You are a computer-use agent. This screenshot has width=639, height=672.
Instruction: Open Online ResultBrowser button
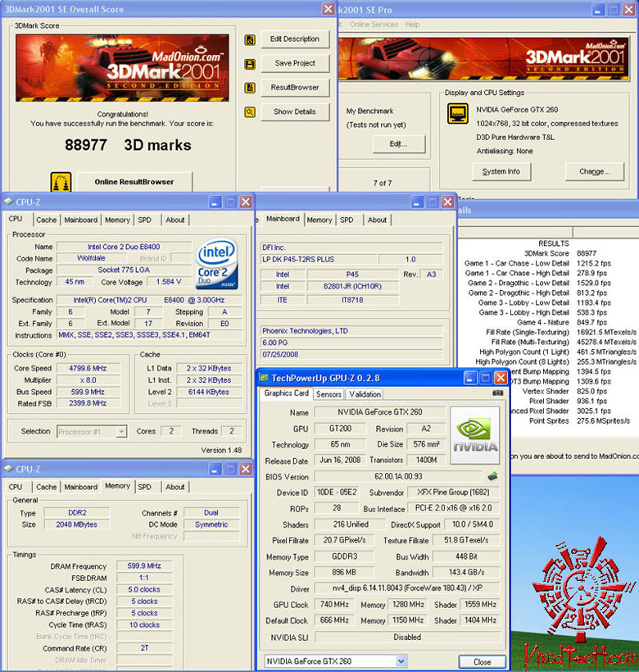pos(134,182)
